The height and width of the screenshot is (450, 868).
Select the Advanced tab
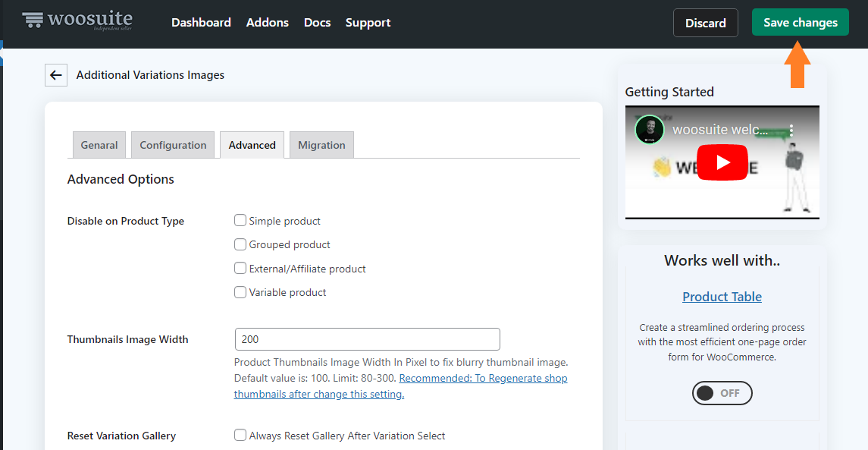pyautogui.click(x=252, y=145)
